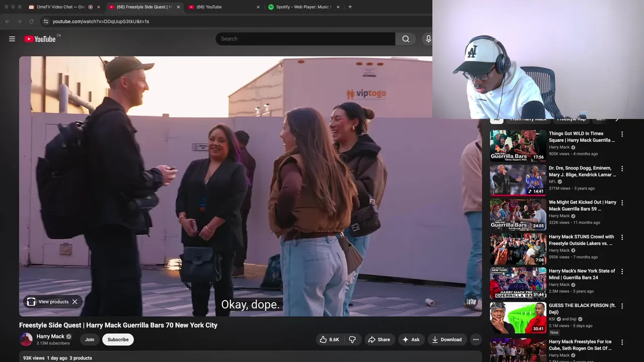Viewport: 644px width, 362px height.
Task: Open a new browser tab
Action: 350,7
